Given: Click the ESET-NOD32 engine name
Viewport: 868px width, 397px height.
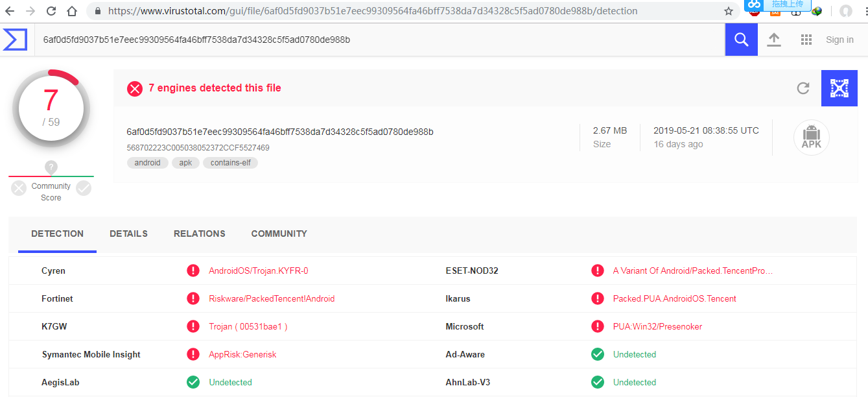Looking at the screenshot, I should click(x=472, y=271).
